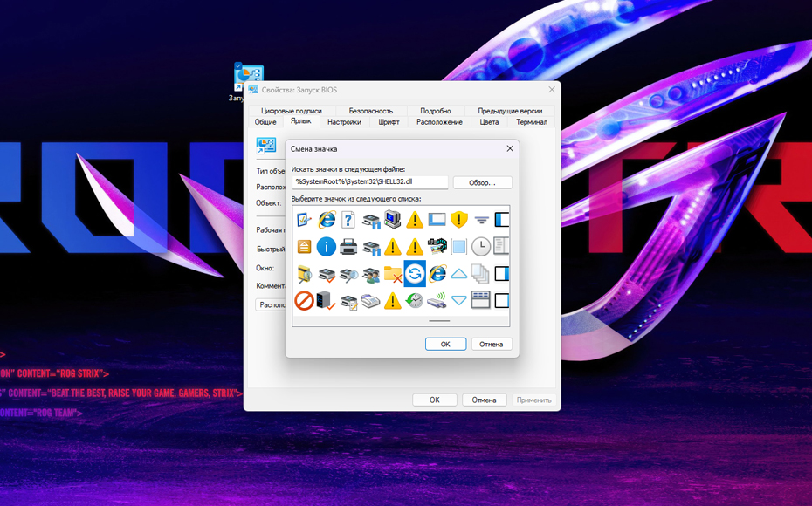
Task: Click the Обзор... browse button
Action: coord(482,182)
